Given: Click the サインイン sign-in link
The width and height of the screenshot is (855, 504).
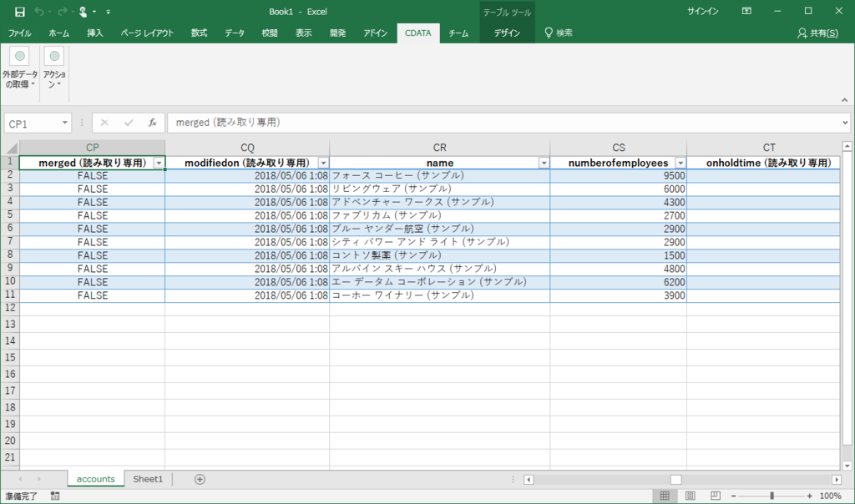Looking at the screenshot, I should point(702,12).
